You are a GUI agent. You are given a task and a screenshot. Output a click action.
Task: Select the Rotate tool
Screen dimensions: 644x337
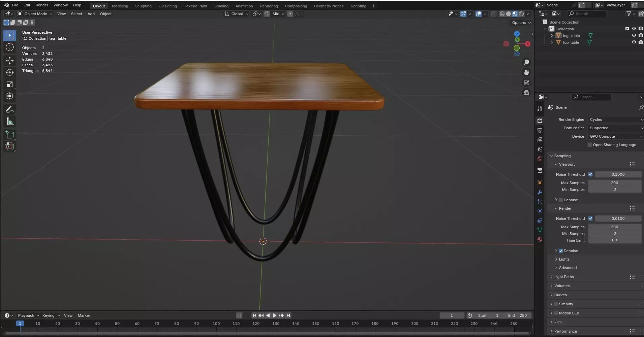click(10, 72)
